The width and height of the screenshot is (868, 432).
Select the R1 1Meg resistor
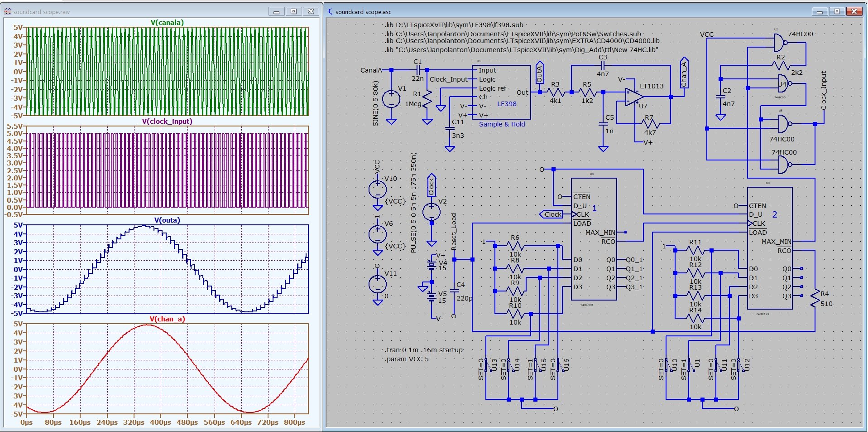pyautogui.click(x=427, y=99)
